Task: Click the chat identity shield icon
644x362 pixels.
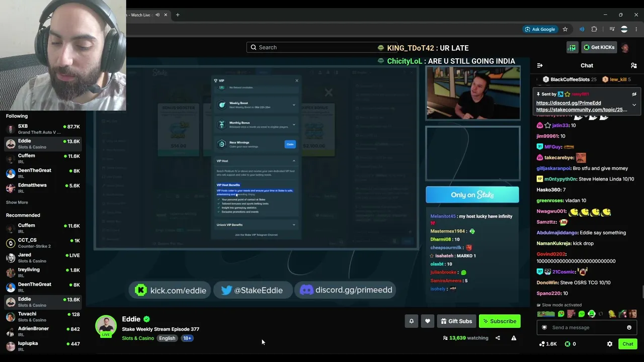Action: click(544, 327)
